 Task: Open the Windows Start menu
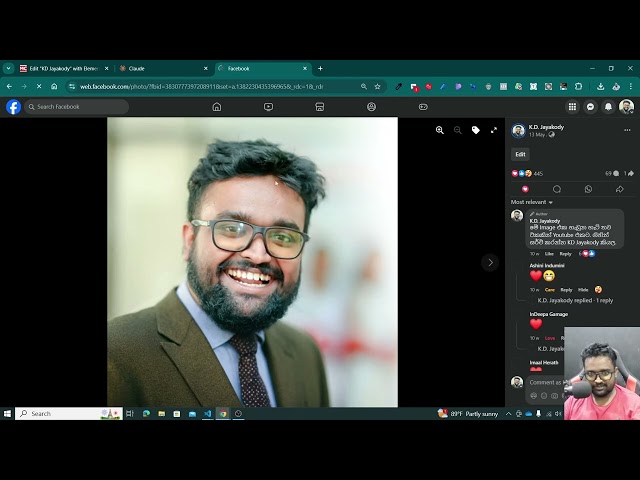7,414
